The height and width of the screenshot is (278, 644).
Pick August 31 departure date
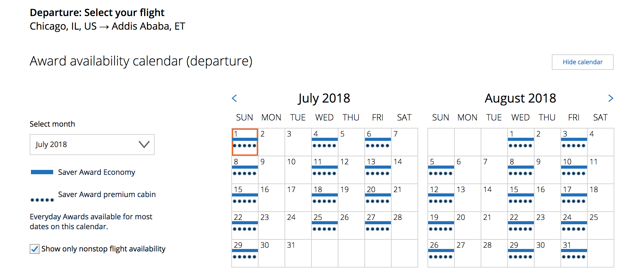pos(574,253)
